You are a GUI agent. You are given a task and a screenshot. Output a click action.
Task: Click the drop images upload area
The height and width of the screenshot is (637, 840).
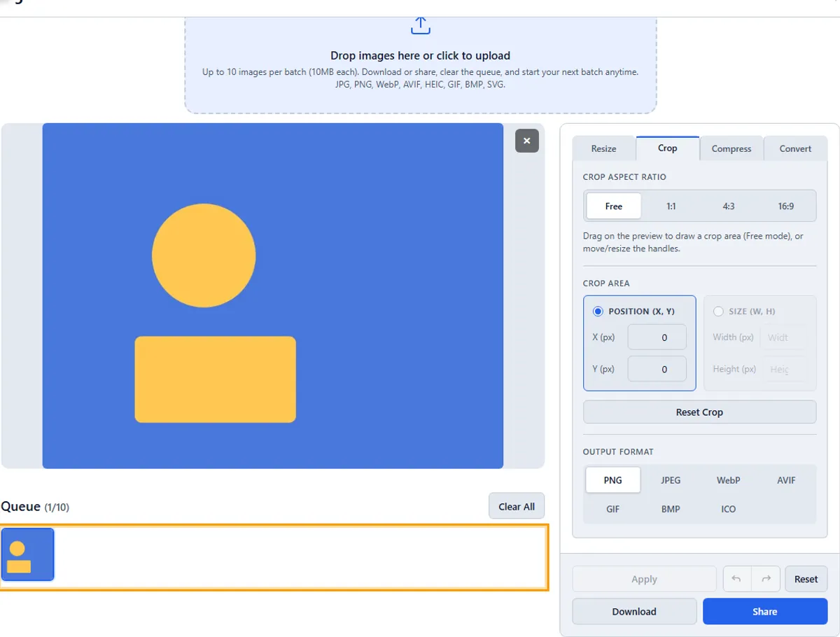[x=420, y=64]
